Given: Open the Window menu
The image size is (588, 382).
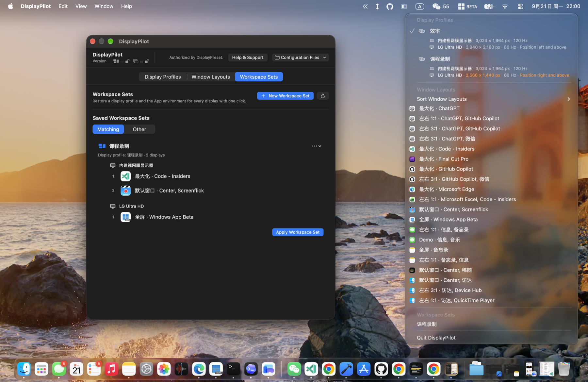Looking at the screenshot, I should click(x=104, y=6).
